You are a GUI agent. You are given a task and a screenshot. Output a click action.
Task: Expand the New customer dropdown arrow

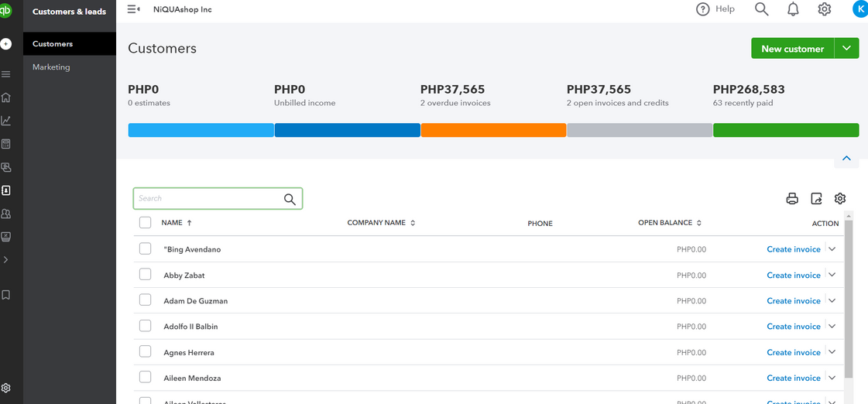pos(846,48)
